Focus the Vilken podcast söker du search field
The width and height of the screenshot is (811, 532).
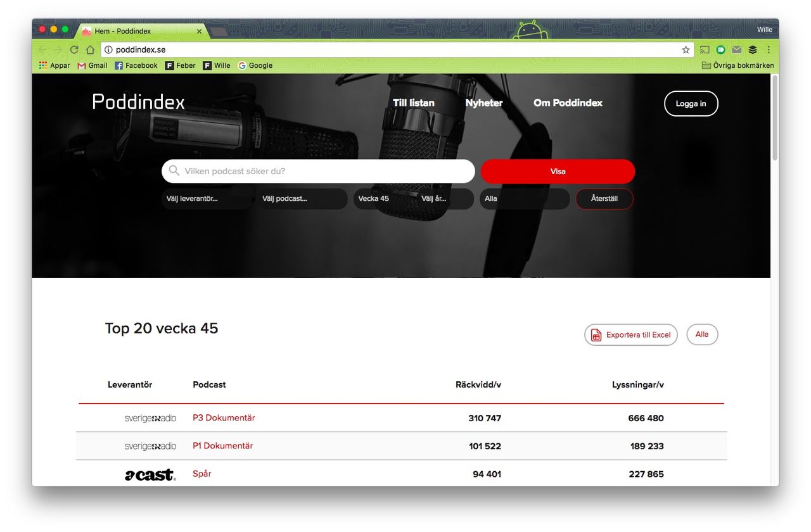(x=318, y=171)
